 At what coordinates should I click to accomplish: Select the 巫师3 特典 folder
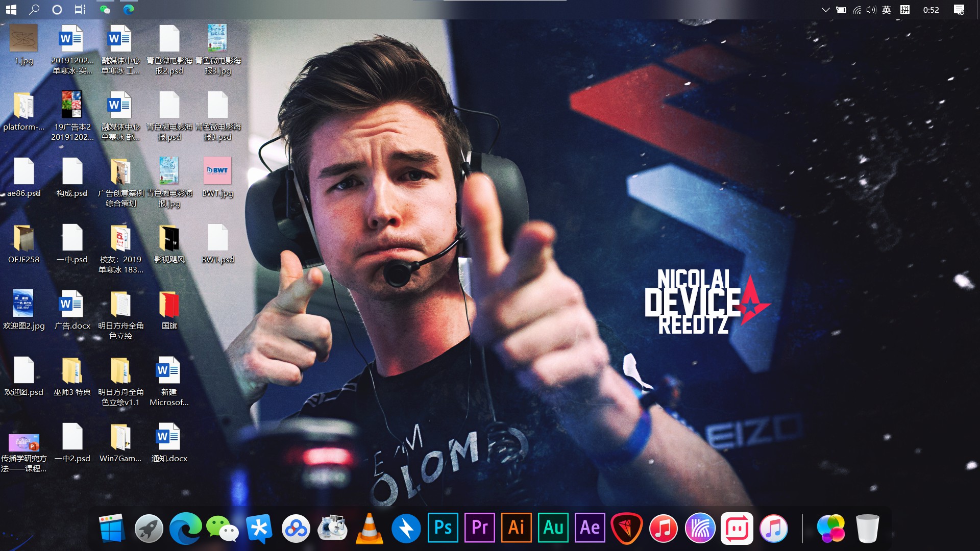[x=72, y=377]
